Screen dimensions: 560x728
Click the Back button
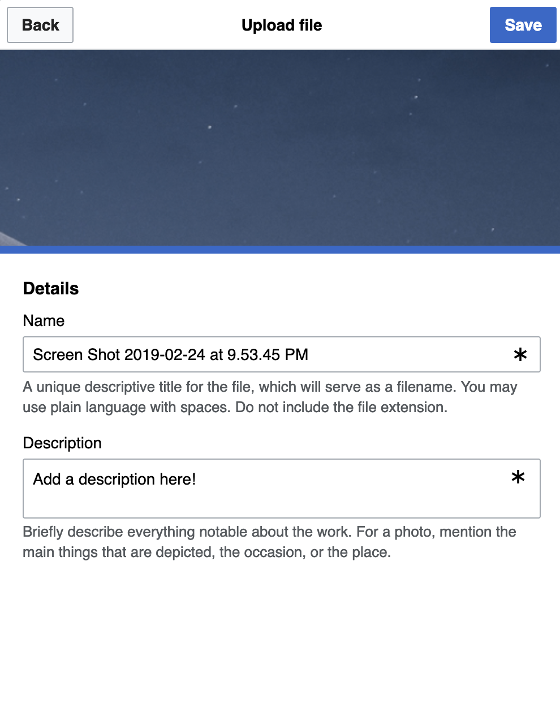[x=40, y=25]
